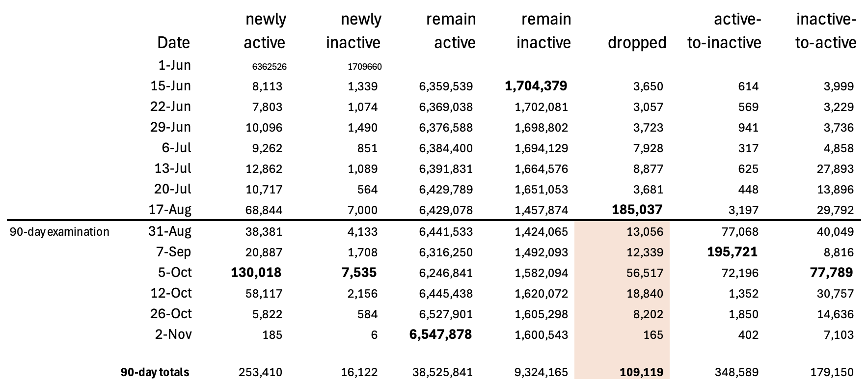868x387 pixels.
Task: Click the 1-Jun date cell
Action: pos(174,65)
